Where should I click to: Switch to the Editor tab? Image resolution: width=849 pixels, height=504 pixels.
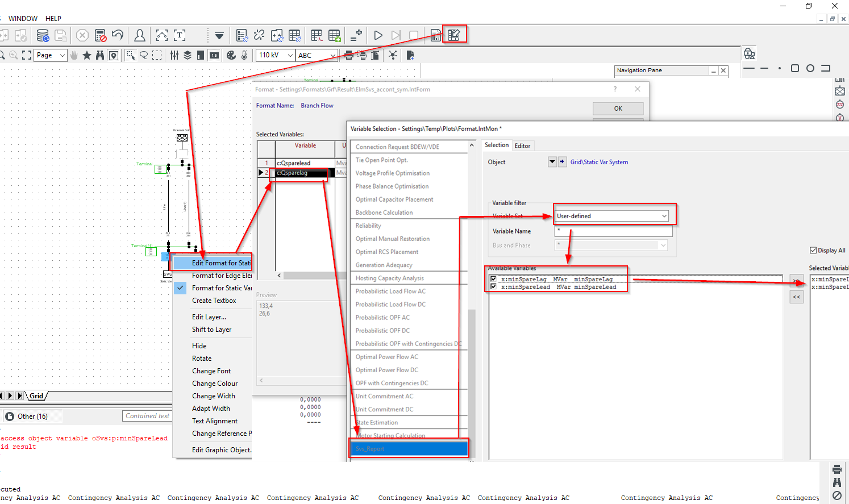click(522, 146)
